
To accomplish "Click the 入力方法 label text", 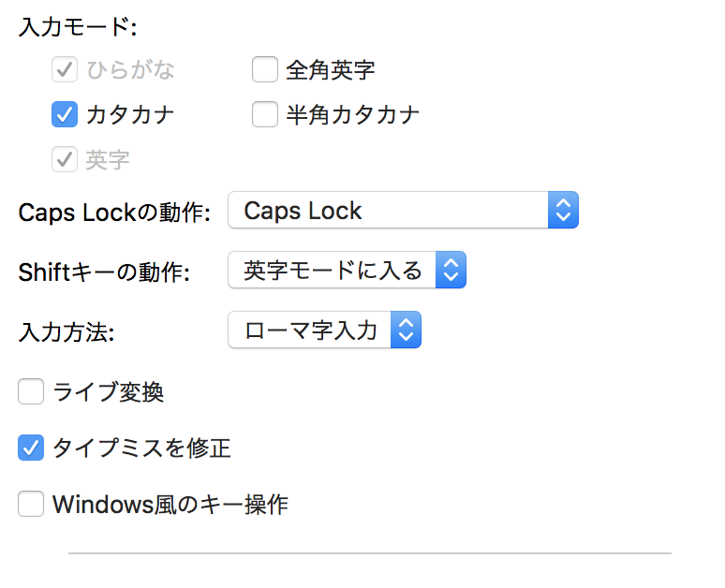I will pos(67,331).
